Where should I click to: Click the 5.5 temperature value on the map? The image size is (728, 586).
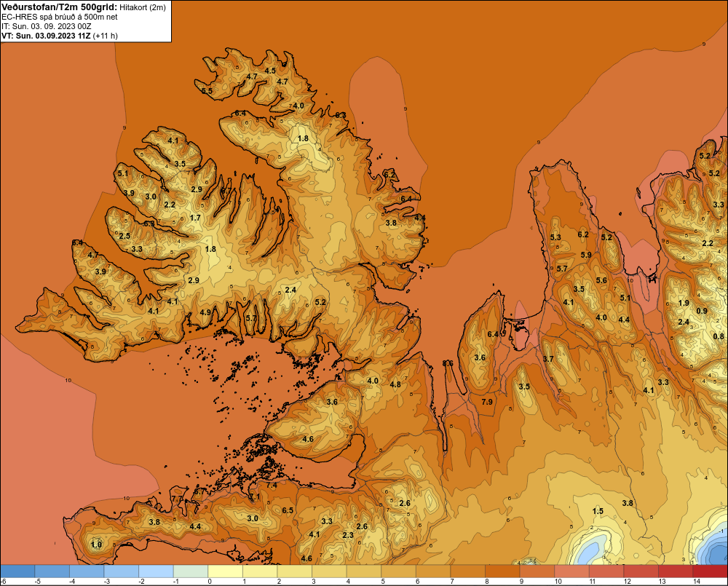pos(207,91)
